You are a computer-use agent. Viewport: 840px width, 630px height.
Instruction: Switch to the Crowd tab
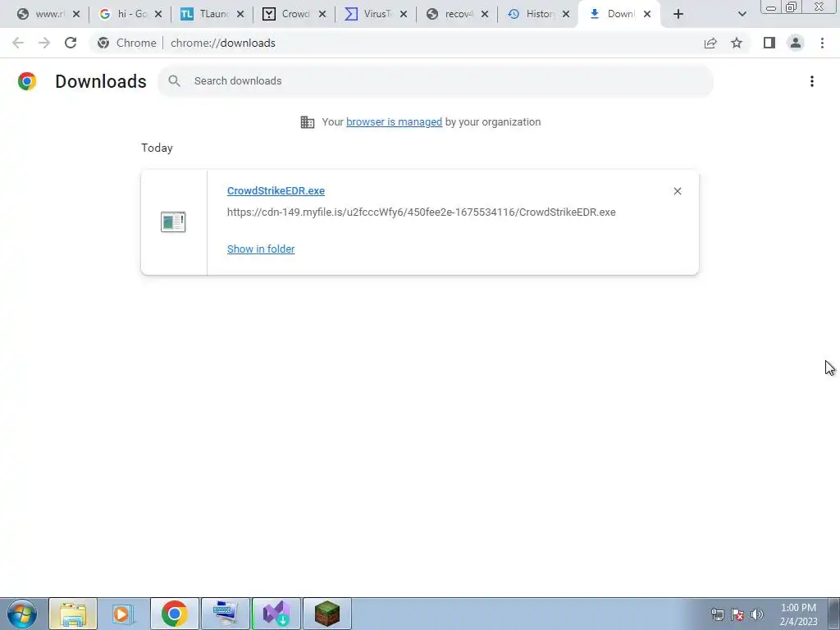(288, 14)
